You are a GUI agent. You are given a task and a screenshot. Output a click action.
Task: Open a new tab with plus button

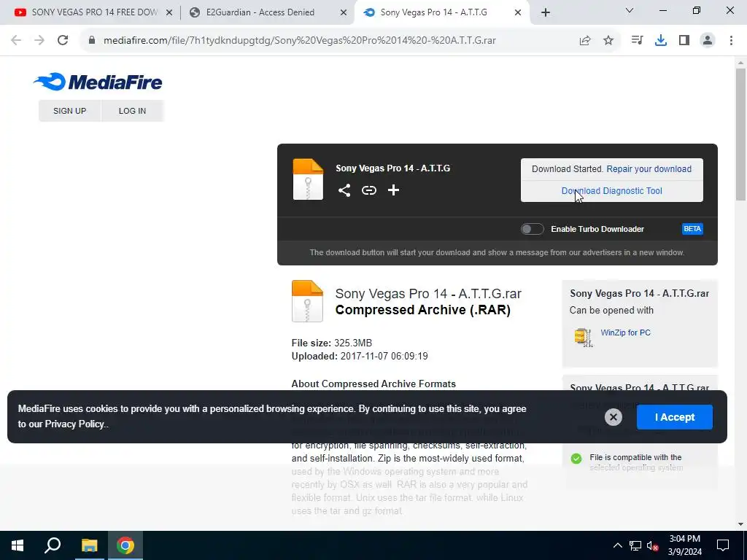point(546,12)
